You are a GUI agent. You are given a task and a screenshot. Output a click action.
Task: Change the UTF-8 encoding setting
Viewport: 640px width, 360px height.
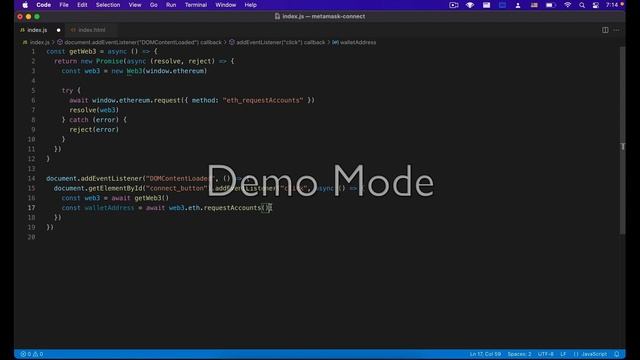pos(546,354)
